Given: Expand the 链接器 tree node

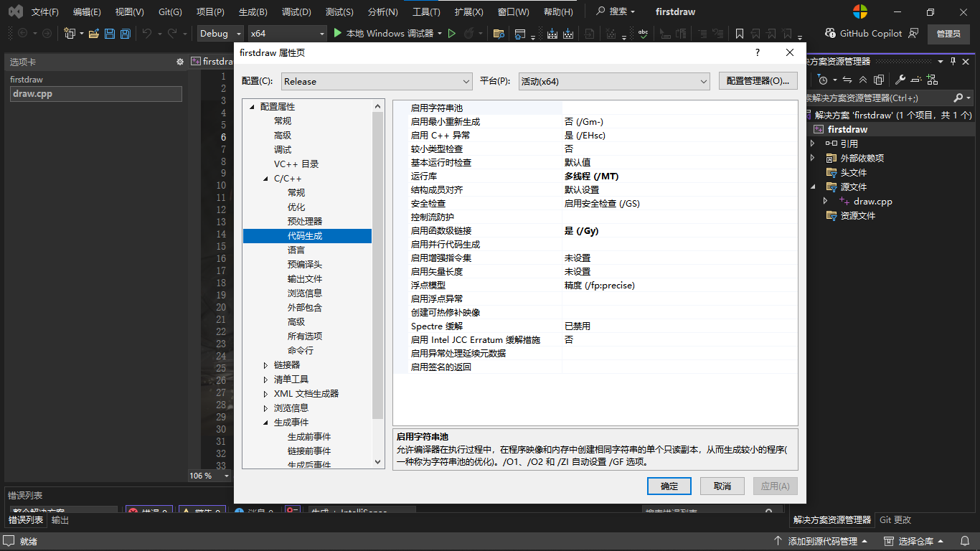Looking at the screenshot, I should coord(265,364).
